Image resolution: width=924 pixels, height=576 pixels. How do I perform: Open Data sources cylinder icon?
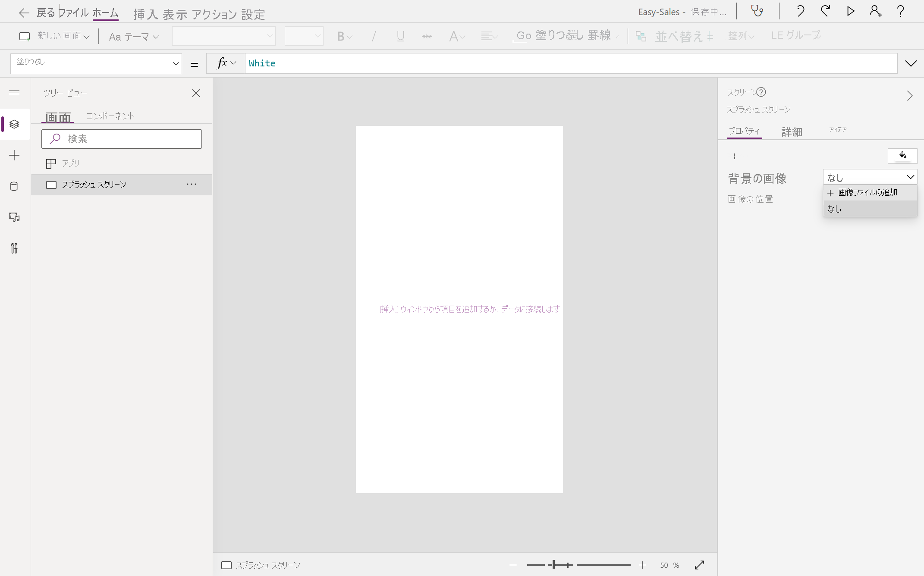[14, 186]
